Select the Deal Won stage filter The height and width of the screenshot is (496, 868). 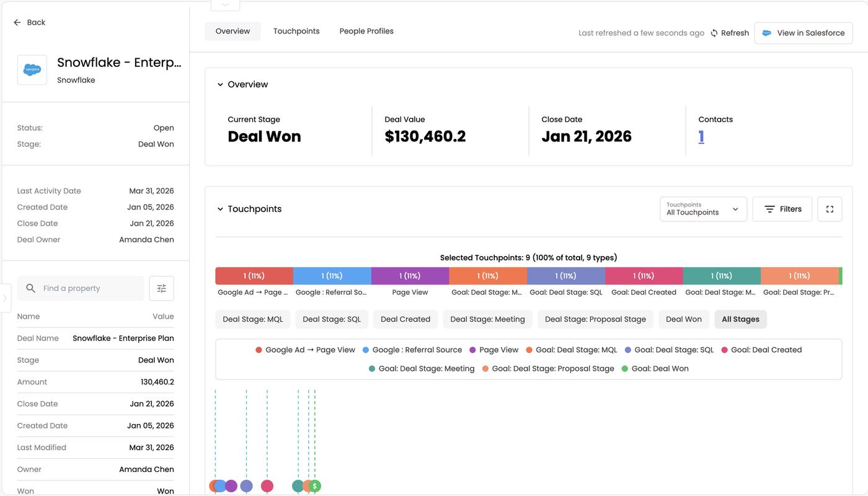tap(684, 319)
